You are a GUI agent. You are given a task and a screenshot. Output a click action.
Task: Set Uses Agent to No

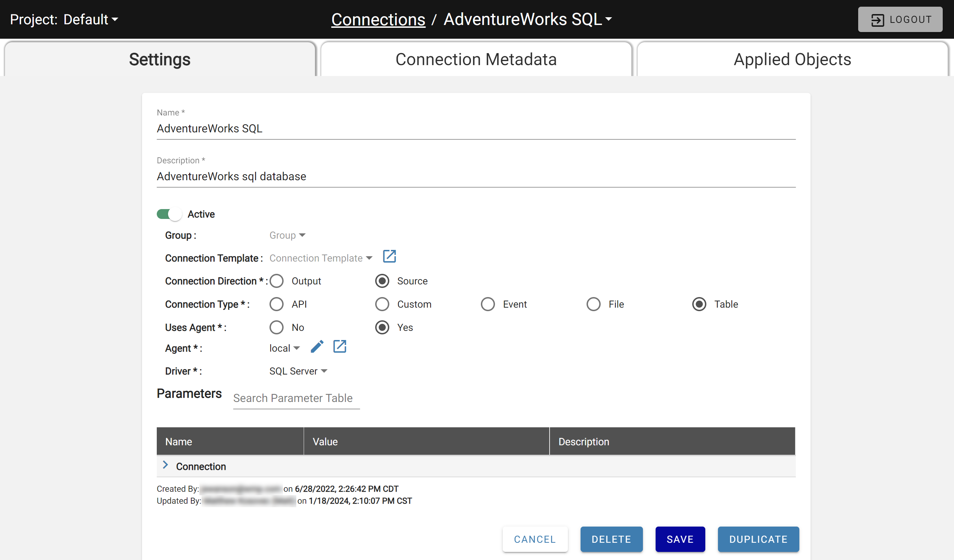pyautogui.click(x=276, y=327)
